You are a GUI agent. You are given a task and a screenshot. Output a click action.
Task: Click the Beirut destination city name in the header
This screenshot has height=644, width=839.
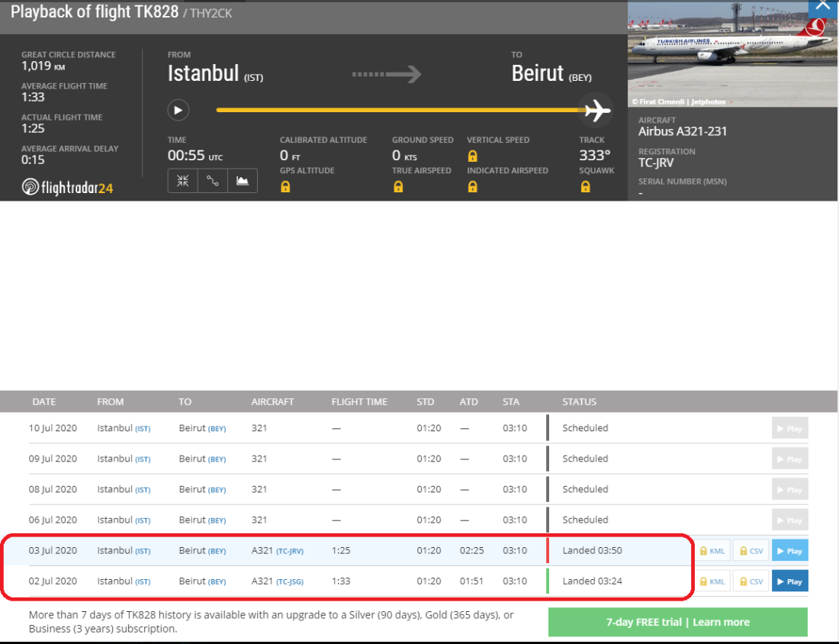538,73
